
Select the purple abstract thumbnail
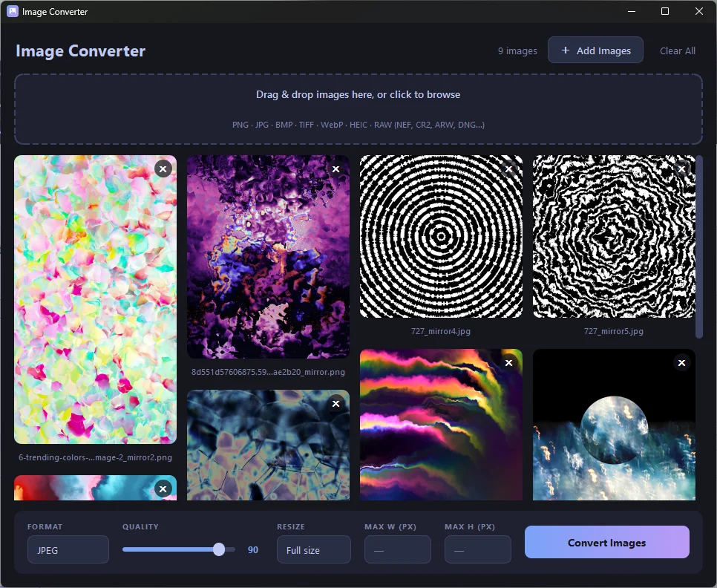pos(268,256)
